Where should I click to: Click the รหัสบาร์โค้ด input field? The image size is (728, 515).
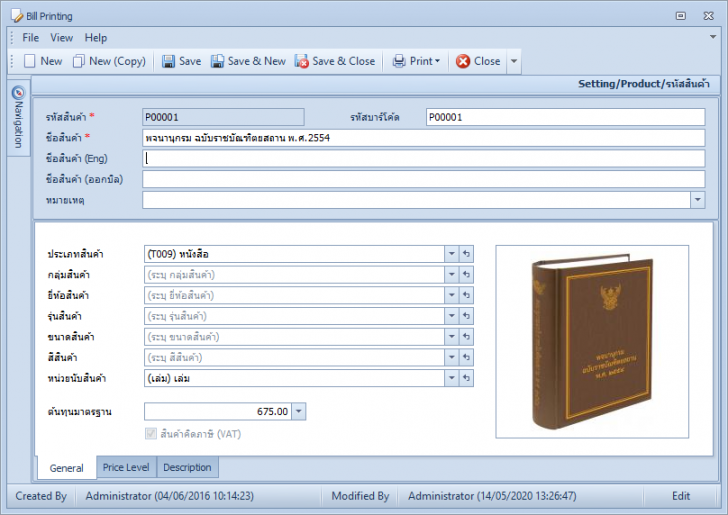point(566,117)
